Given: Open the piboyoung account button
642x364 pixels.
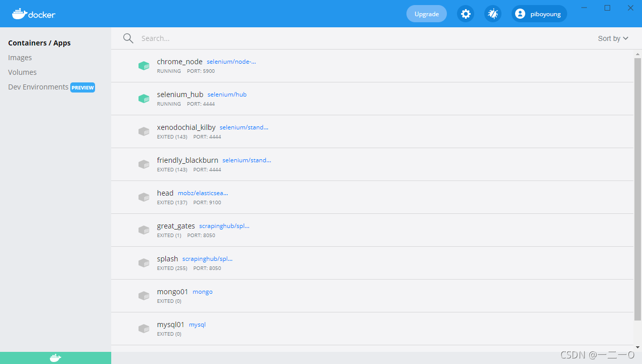Looking at the screenshot, I should pyautogui.click(x=539, y=14).
